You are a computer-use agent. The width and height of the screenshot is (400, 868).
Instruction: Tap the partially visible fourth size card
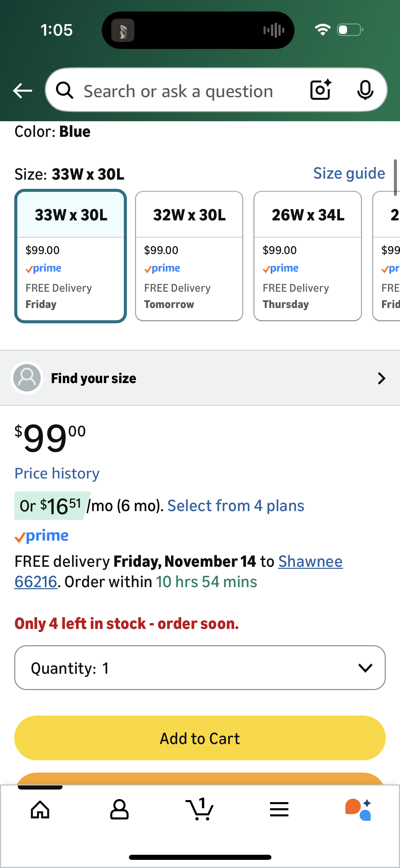pyautogui.click(x=387, y=256)
